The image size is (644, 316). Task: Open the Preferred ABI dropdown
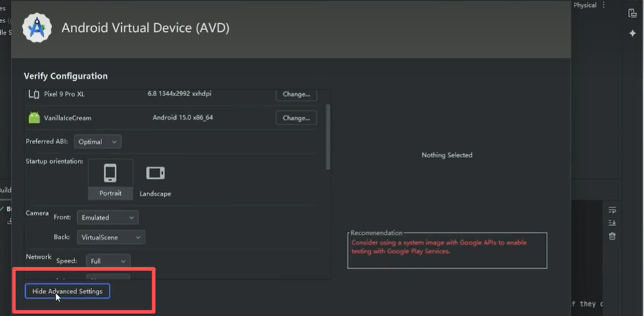pos(98,142)
